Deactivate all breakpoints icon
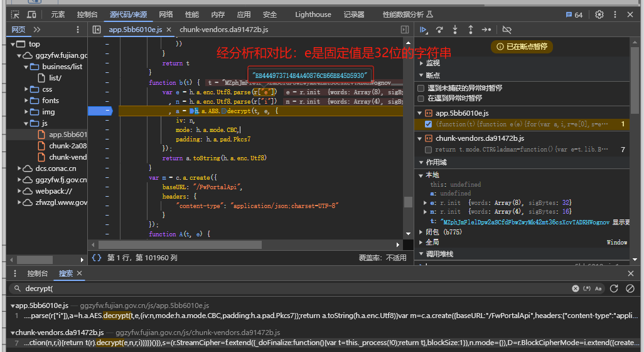 [507, 30]
